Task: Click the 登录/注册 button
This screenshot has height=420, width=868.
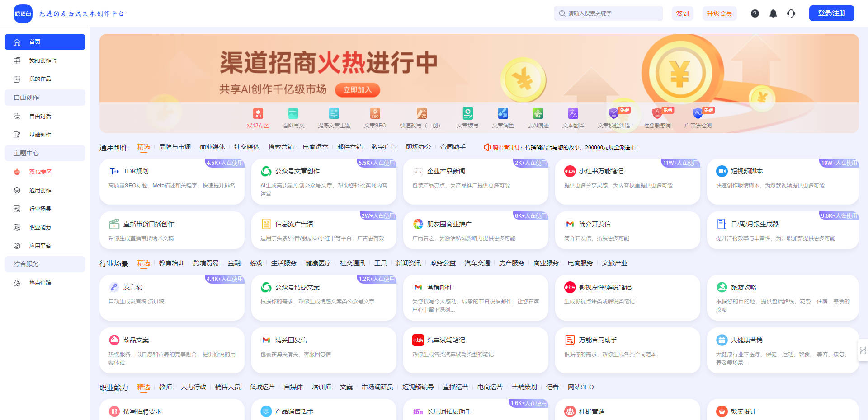Action: [831, 13]
